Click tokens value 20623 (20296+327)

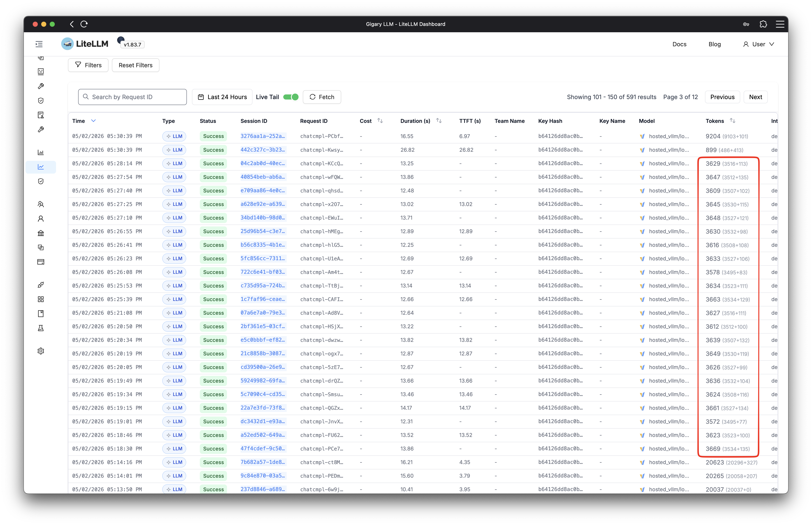731,462
